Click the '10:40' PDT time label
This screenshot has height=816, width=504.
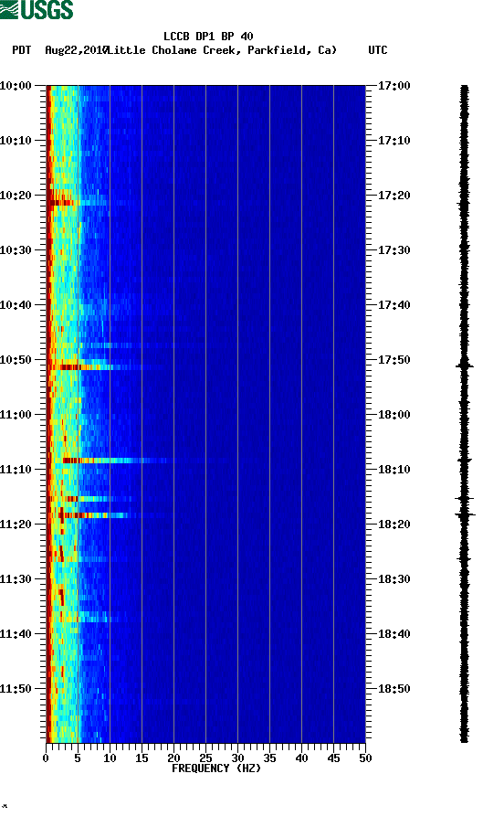point(16,305)
